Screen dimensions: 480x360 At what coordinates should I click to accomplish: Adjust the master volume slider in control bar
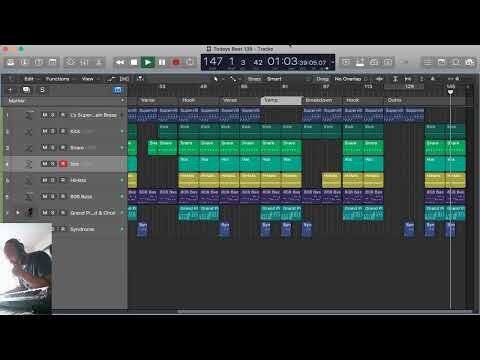[x=404, y=62]
